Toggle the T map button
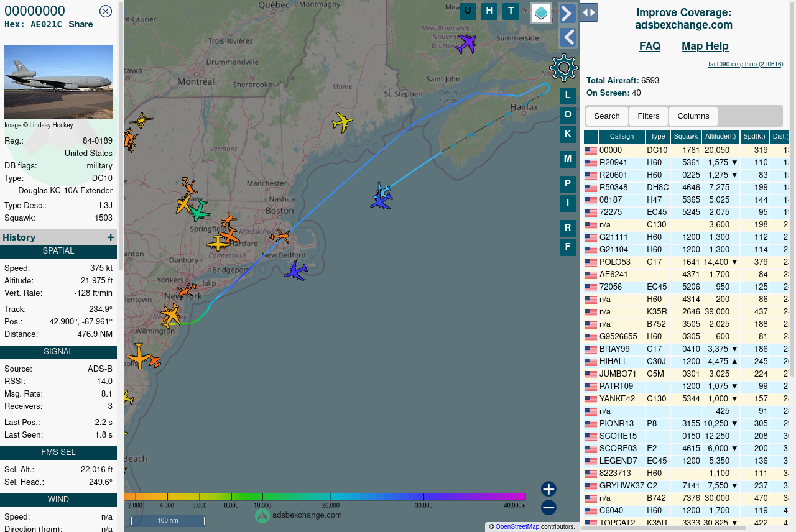This screenshot has height=532, width=796. [x=511, y=11]
